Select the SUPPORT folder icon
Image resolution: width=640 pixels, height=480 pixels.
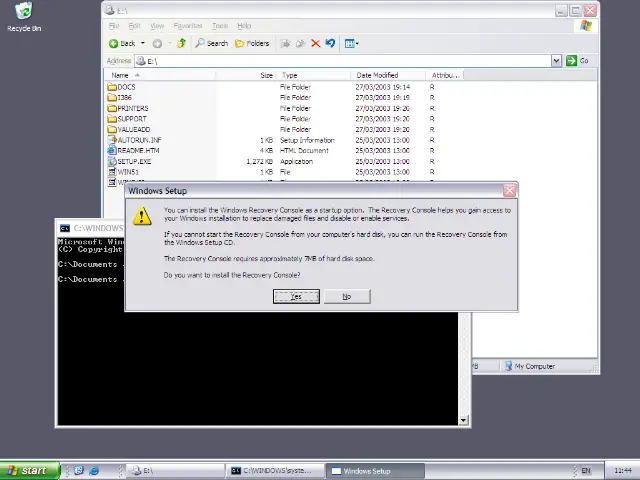pyautogui.click(x=112, y=119)
